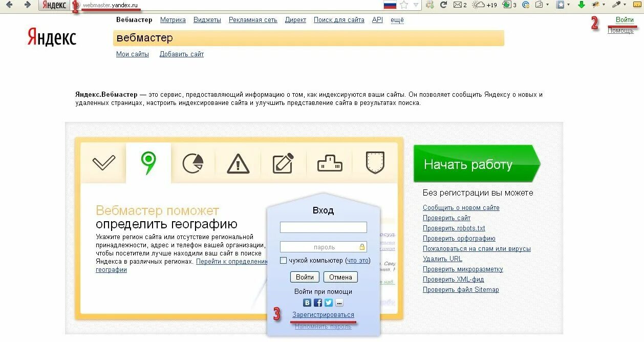The height and width of the screenshot is (342, 644).
Task: Click the Отмена button
Action: coord(340,277)
